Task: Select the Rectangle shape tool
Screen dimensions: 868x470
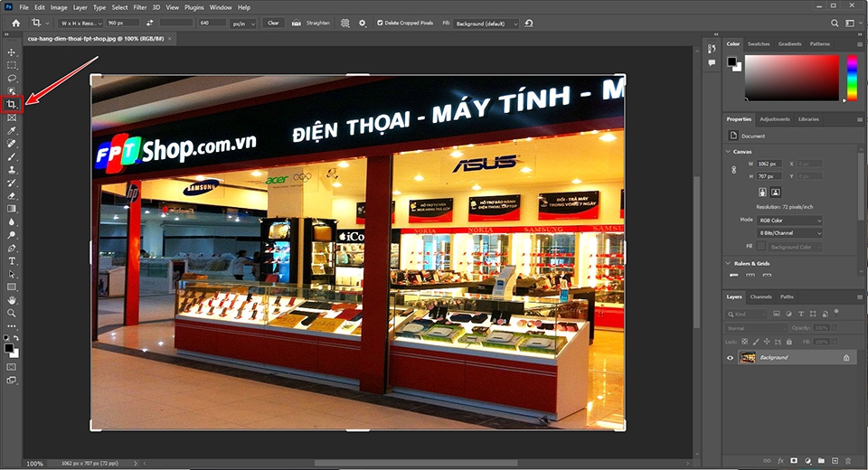Action: (12, 287)
